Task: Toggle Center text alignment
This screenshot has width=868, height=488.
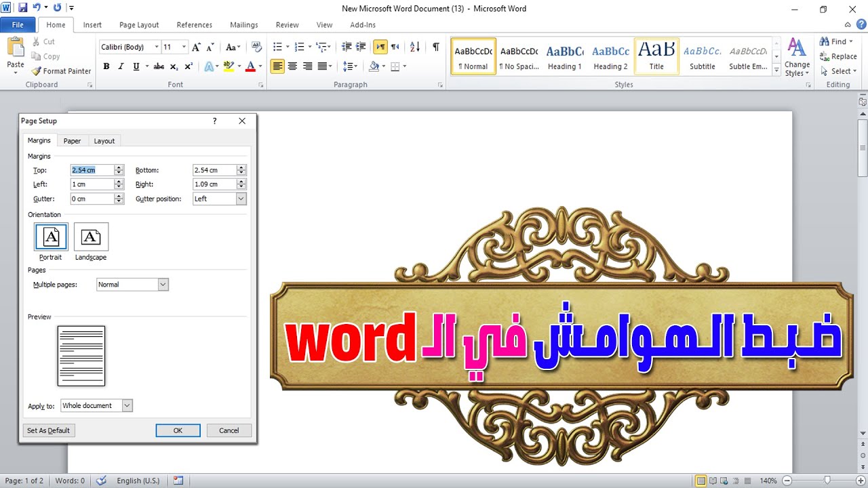Action: (292, 66)
